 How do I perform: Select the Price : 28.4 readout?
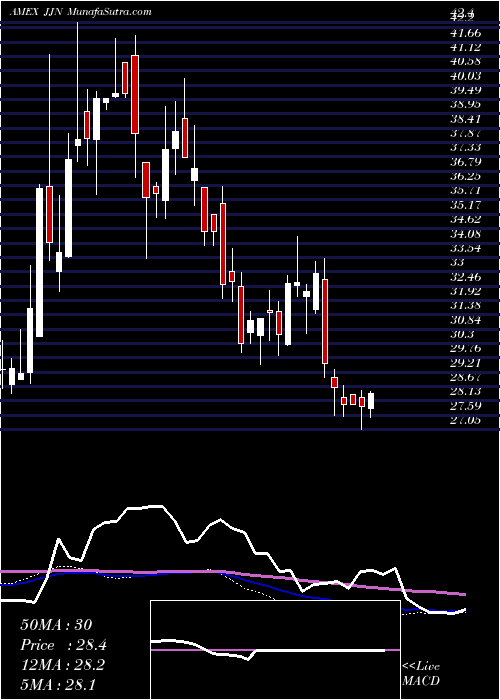[x=63, y=645]
